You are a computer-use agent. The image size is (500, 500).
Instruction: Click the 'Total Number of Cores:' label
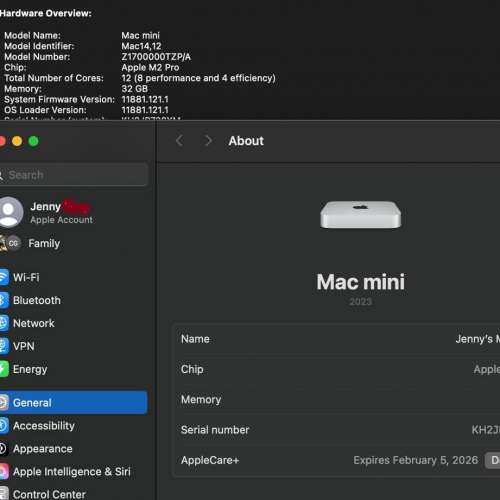[54, 78]
